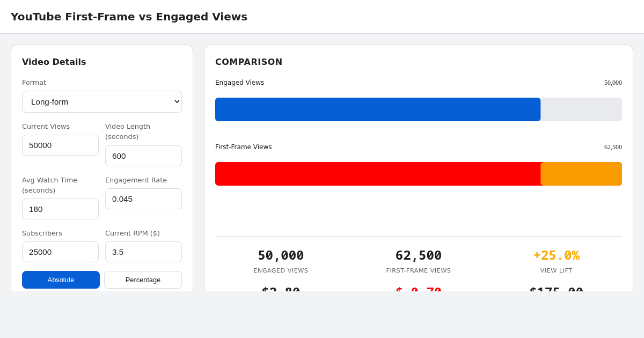
Task: Click the First-Frame Views bar label
Action: pyautogui.click(x=243, y=147)
